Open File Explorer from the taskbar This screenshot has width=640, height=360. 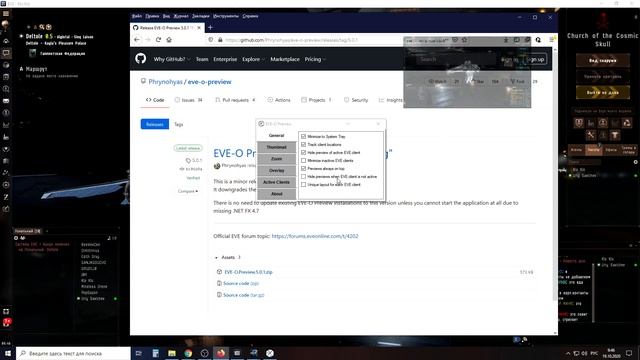172,353
